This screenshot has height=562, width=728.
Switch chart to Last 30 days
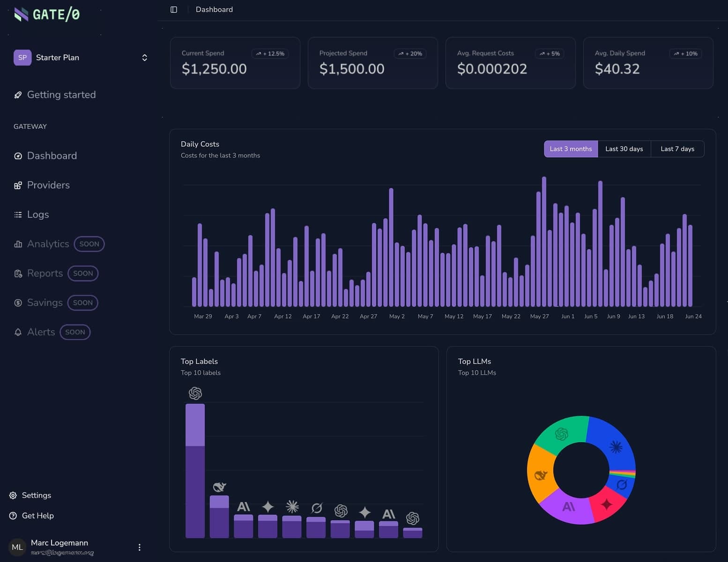click(x=624, y=149)
